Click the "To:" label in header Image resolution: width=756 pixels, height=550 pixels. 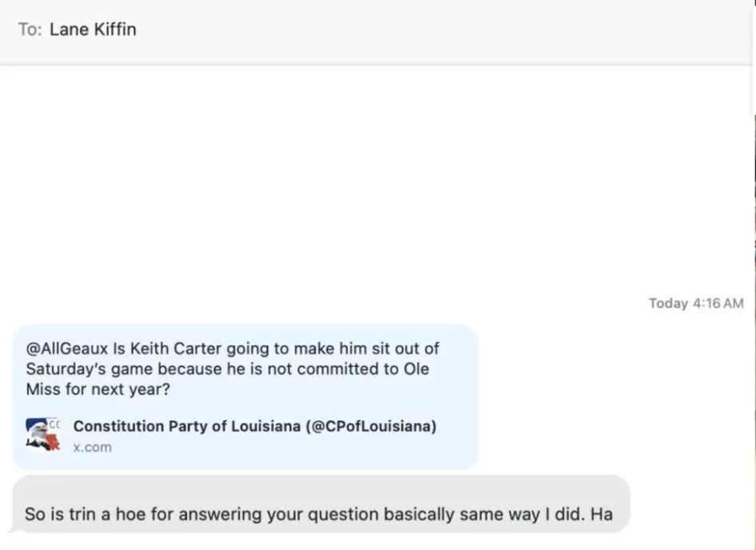[30, 30]
